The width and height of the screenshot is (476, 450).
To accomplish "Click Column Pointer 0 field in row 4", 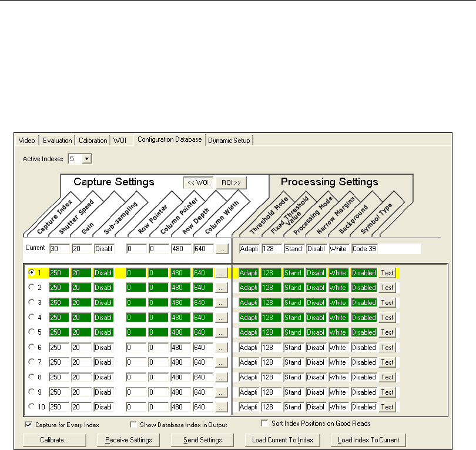I will pyautogui.click(x=159, y=318).
